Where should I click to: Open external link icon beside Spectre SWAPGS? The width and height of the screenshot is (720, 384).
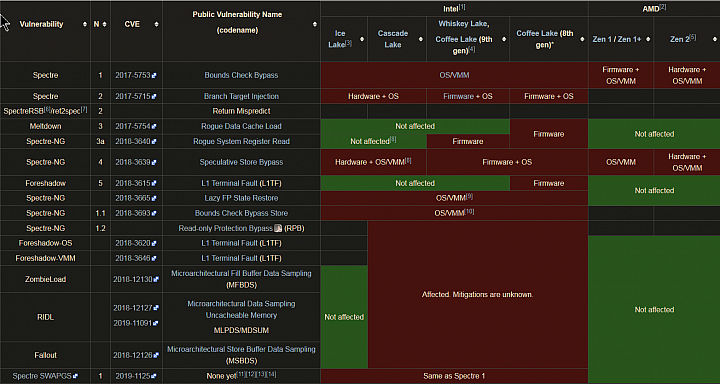[75, 376]
